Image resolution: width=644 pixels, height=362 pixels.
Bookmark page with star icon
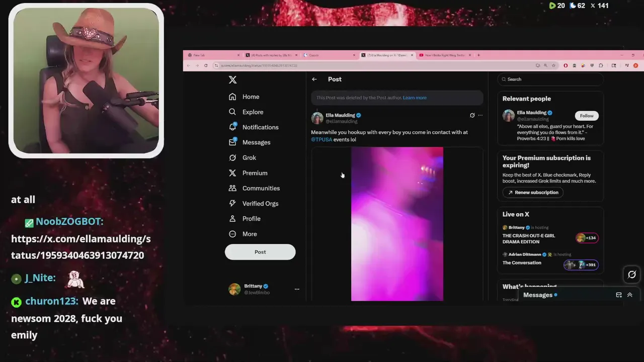click(553, 65)
